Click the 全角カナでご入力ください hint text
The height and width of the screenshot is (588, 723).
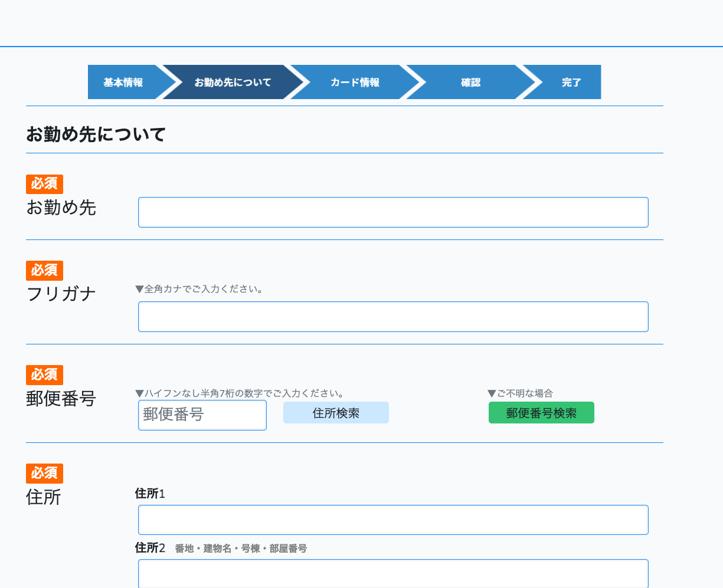tap(199, 289)
